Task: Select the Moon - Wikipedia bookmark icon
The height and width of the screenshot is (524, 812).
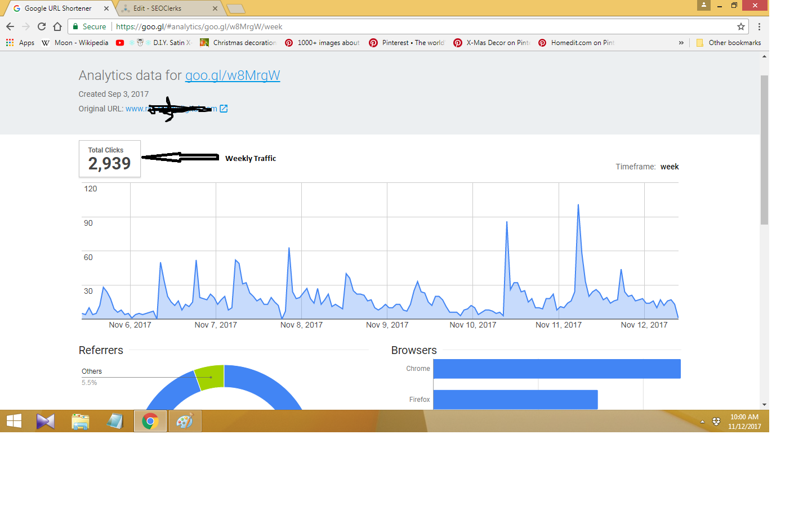Action: 45,42
